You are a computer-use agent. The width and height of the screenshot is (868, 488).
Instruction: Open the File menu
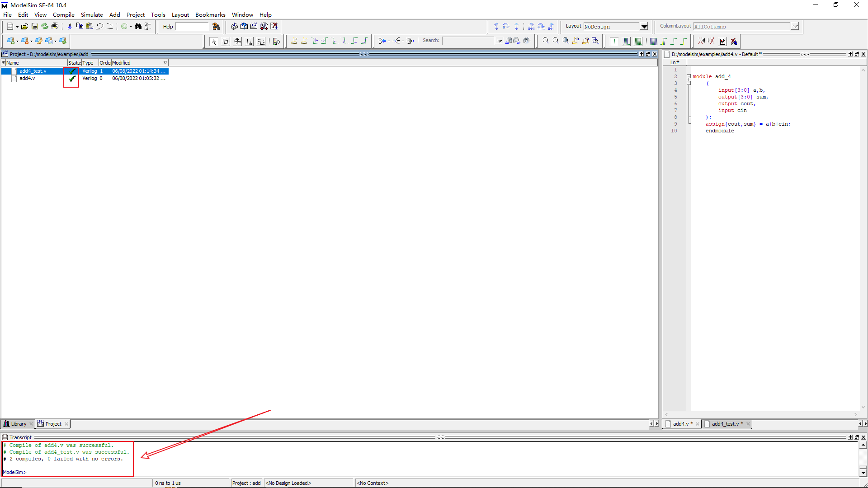coord(7,14)
